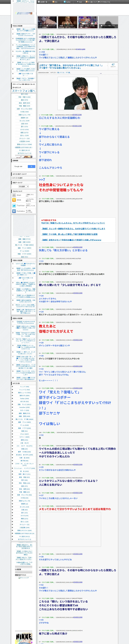Open recommended link 女性ホルモン７年目
The height and width of the screenshot is (644, 129).
[x=71, y=240]
